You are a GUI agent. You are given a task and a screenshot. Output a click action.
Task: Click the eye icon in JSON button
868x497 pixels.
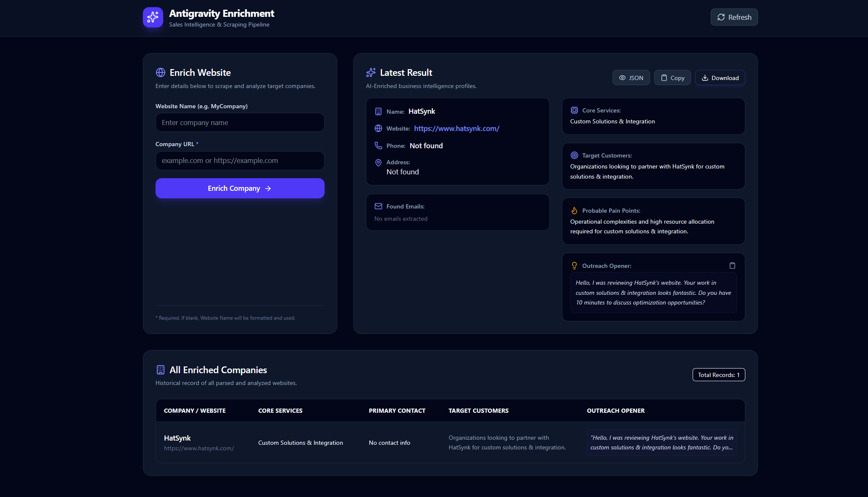click(622, 78)
